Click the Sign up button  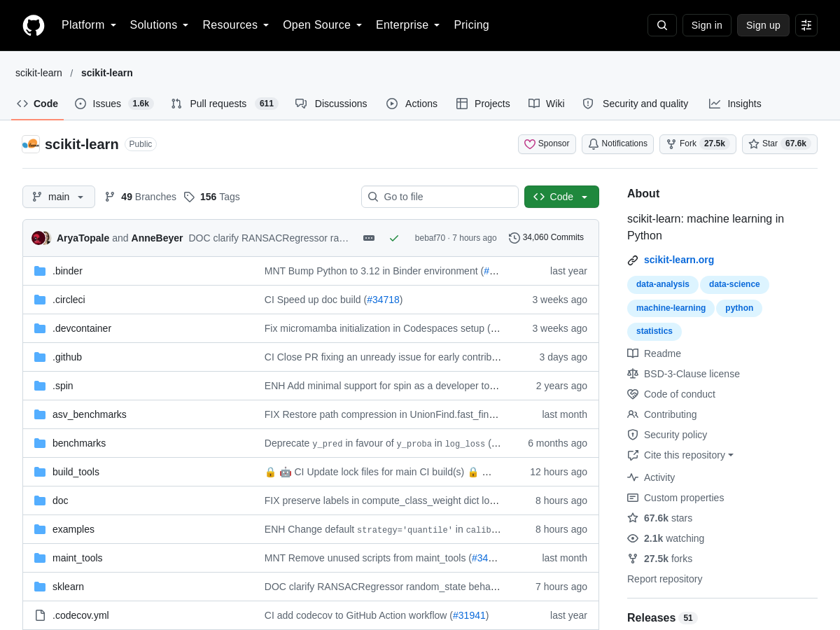coord(763,25)
